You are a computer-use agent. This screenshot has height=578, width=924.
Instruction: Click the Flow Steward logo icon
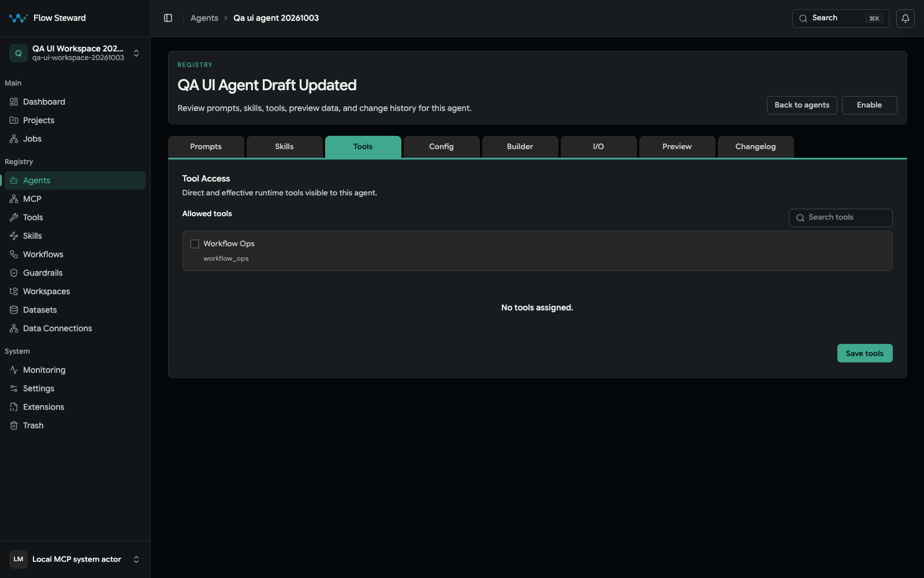pos(18,18)
